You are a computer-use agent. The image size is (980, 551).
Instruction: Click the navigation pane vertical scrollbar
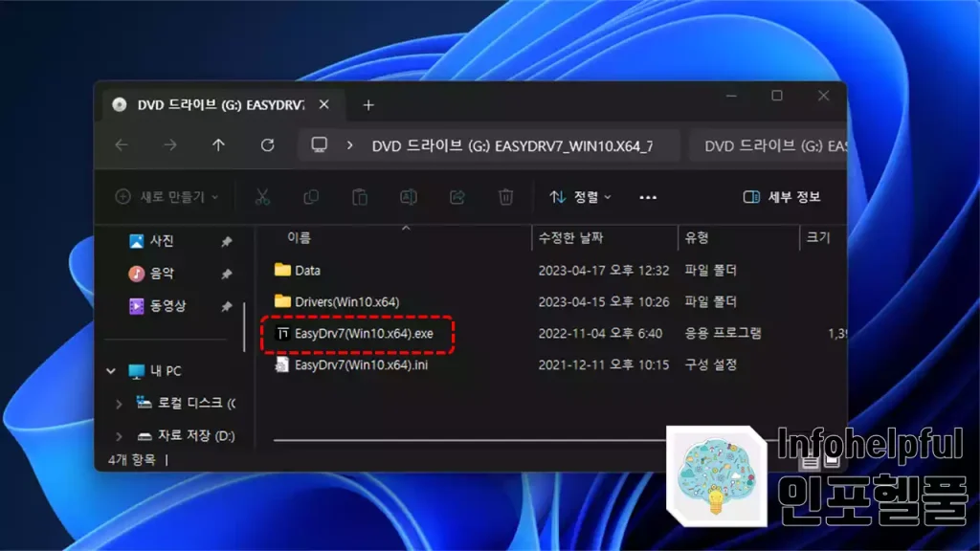(x=244, y=327)
